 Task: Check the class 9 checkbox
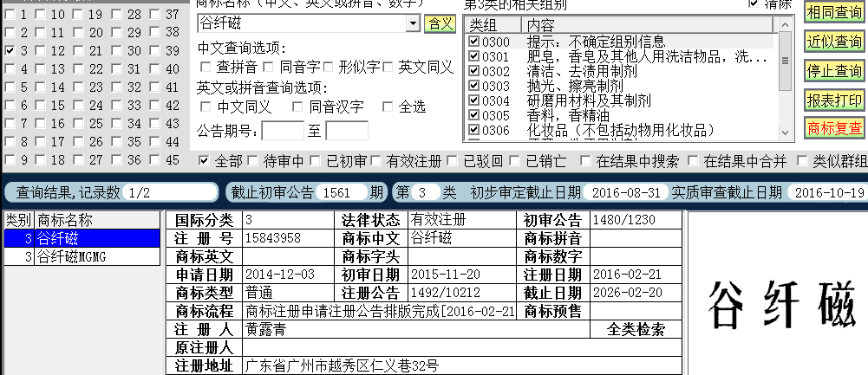[10, 160]
